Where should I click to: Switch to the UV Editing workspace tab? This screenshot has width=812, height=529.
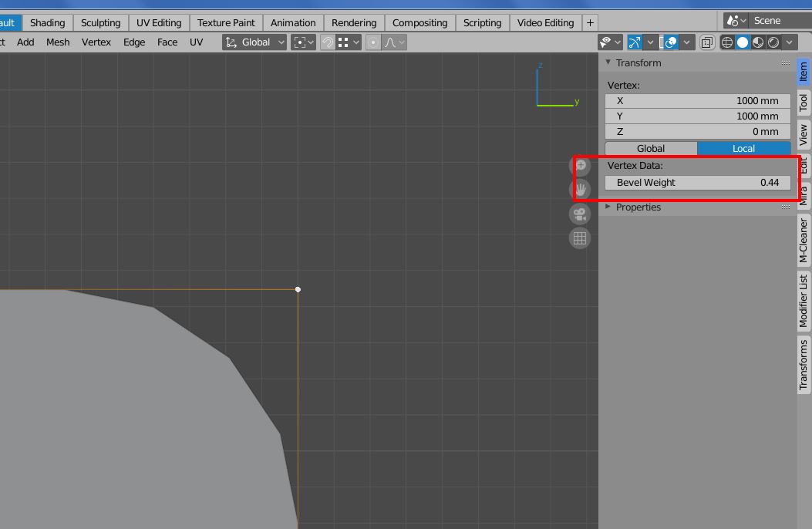click(x=159, y=23)
